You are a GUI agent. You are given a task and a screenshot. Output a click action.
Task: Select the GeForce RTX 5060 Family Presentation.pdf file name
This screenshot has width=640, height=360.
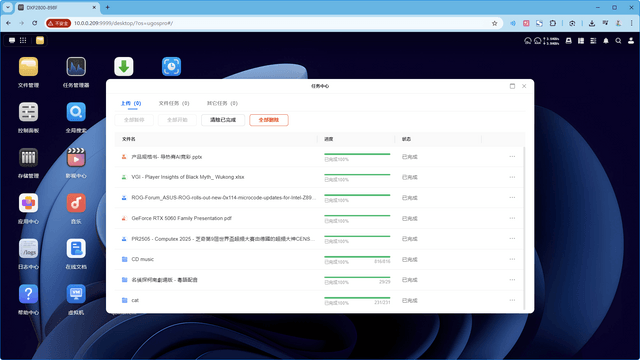(181, 218)
